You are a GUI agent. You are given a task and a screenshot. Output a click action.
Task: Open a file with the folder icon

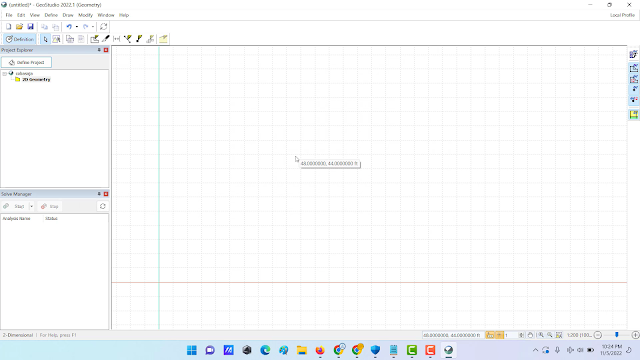pyautogui.click(x=19, y=27)
